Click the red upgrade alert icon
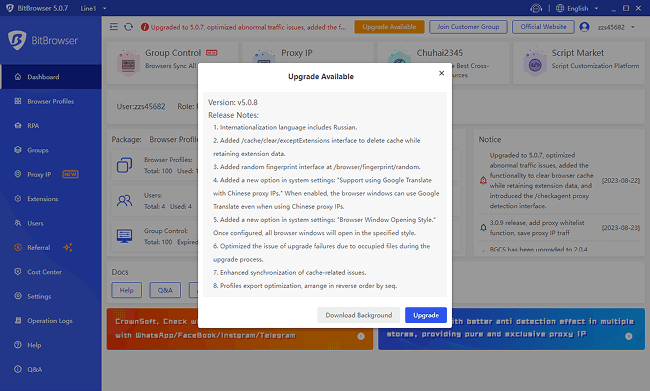This screenshot has height=391, width=650. [145, 27]
